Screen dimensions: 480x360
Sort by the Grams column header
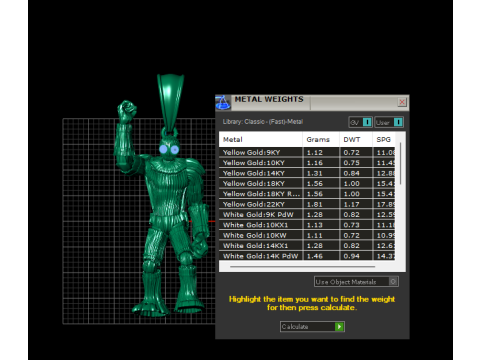pyautogui.click(x=321, y=139)
